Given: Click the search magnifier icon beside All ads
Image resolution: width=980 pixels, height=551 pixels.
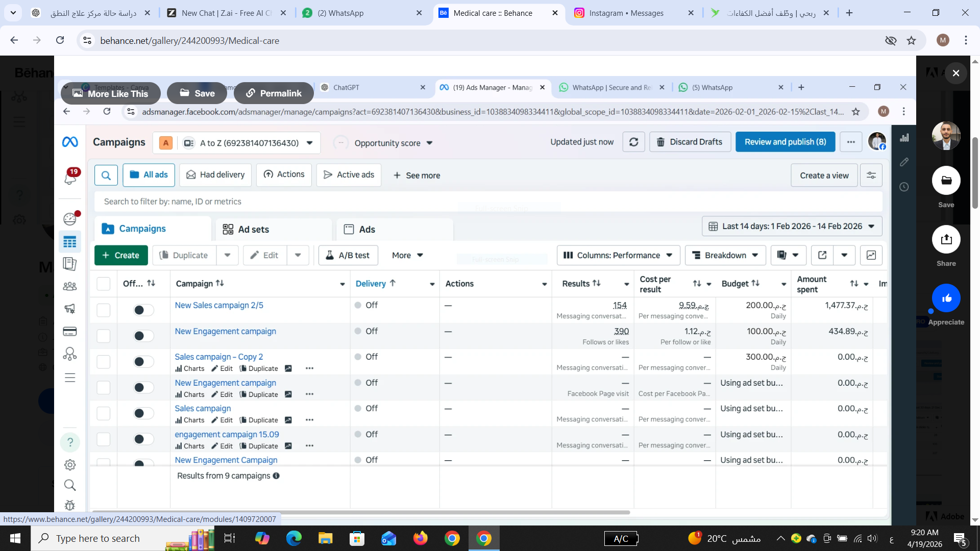Looking at the screenshot, I should click(106, 176).
